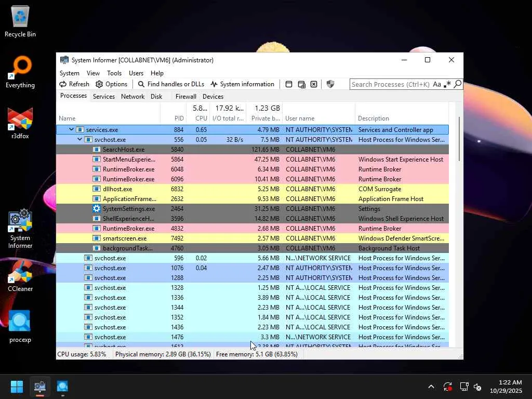Select backgroundTaskHost process row
The image size is (532, 399).
click(x=252, y=248)
